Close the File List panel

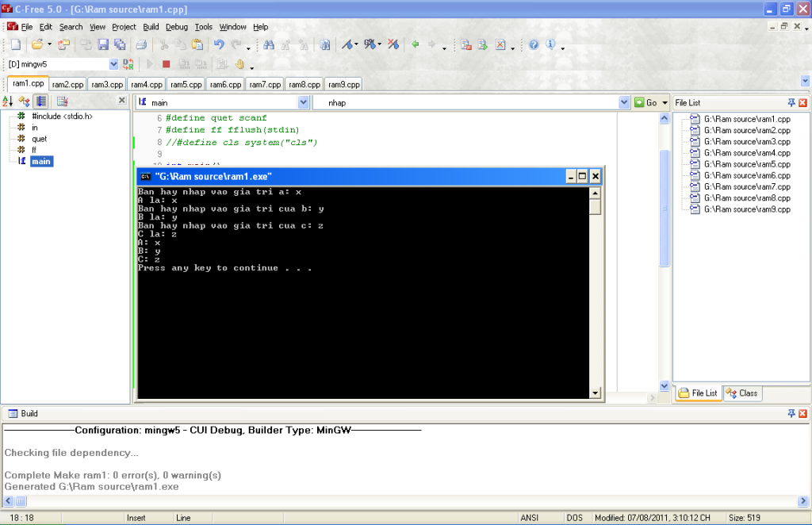coord(802,102)
